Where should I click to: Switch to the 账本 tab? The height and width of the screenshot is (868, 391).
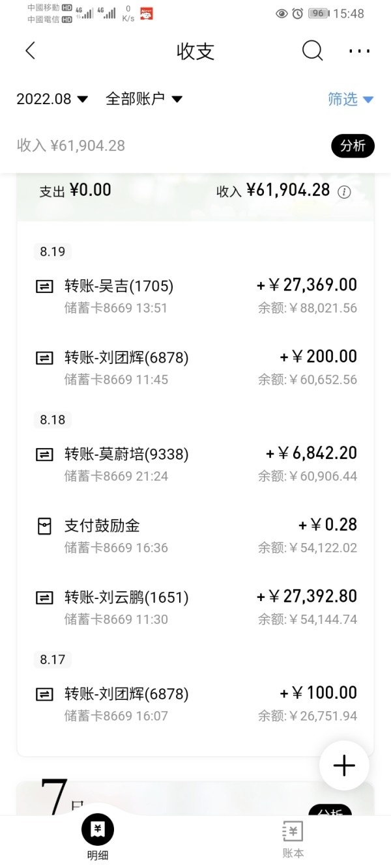293,839
